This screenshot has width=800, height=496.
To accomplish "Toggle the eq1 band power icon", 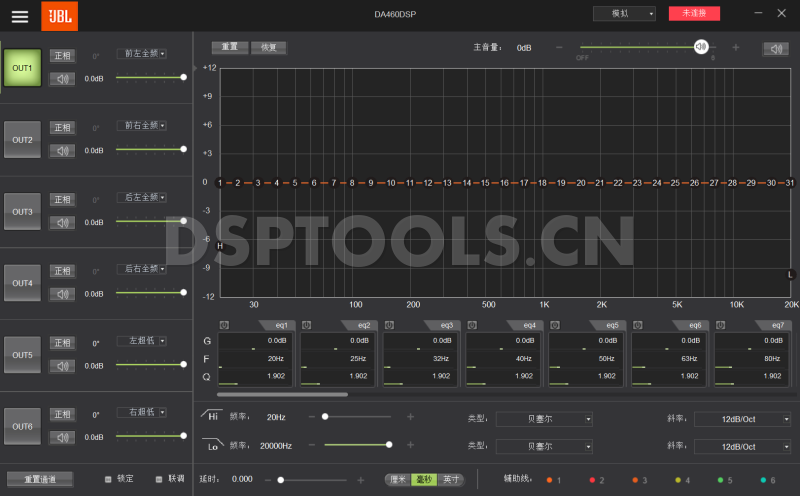I will tap(224, 325).
